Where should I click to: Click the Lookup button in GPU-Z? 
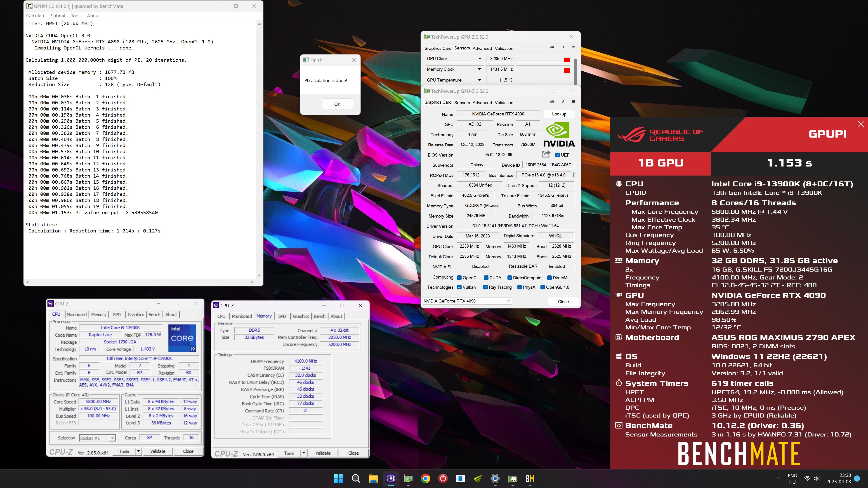click(559, 114)
